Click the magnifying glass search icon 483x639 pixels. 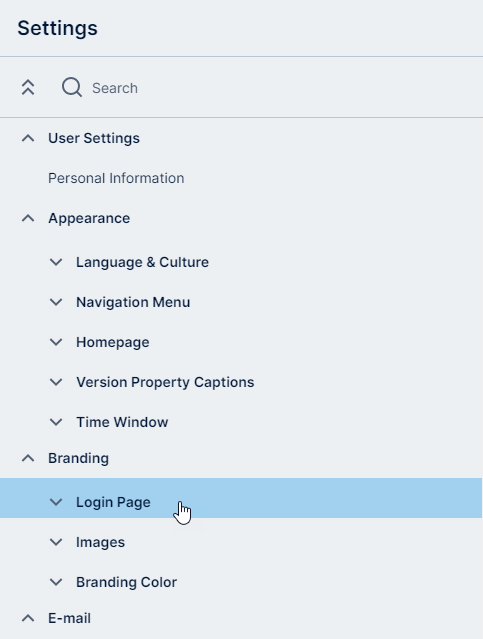72,87
